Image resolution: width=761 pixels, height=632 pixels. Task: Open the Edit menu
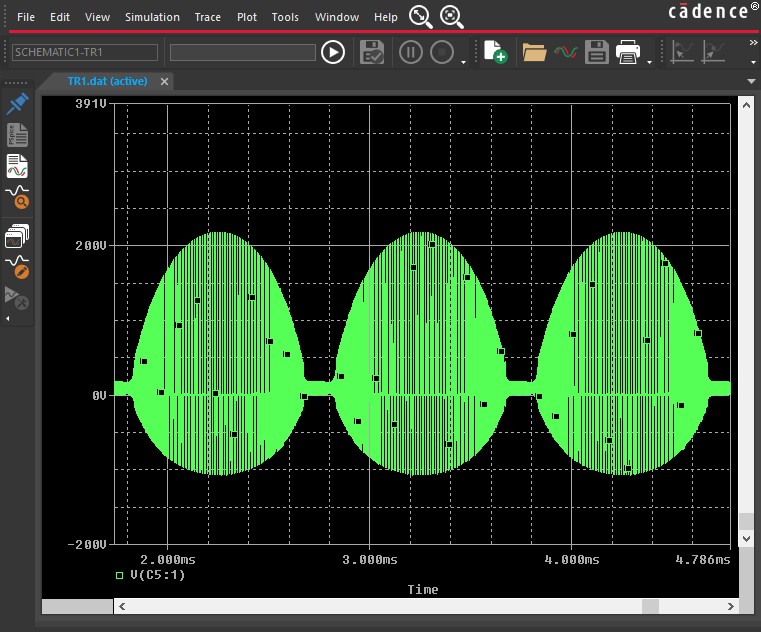60,17
